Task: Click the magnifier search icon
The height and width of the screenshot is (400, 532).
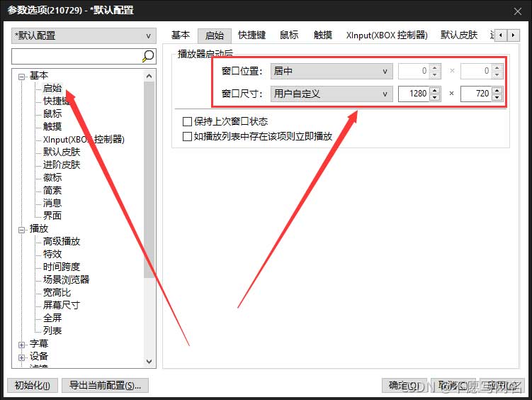Action: click(148, 56)
